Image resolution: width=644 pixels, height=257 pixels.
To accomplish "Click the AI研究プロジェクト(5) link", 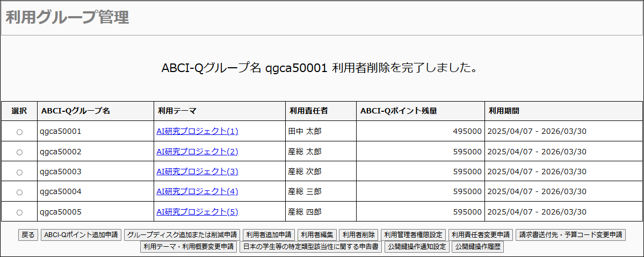I will coord(197,212).
